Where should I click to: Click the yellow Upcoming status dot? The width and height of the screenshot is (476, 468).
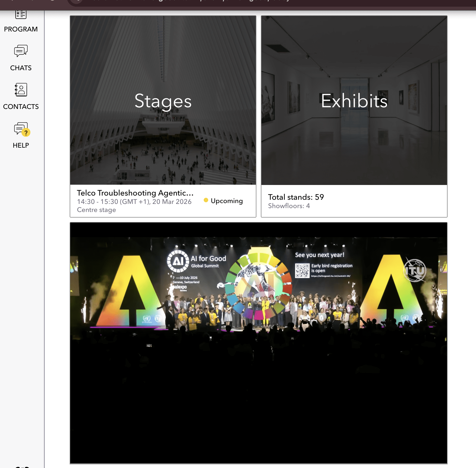pyautogui.click(x=206, y=200)
